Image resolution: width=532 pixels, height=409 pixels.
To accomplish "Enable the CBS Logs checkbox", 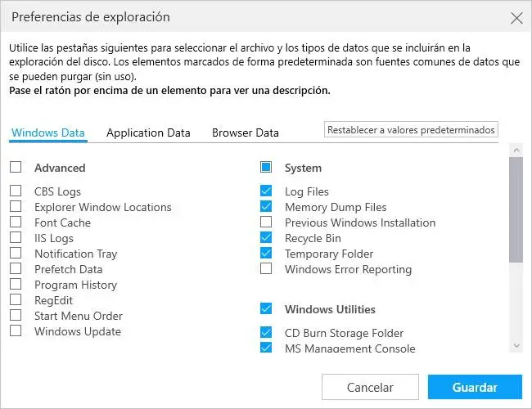I will [16, 191].
